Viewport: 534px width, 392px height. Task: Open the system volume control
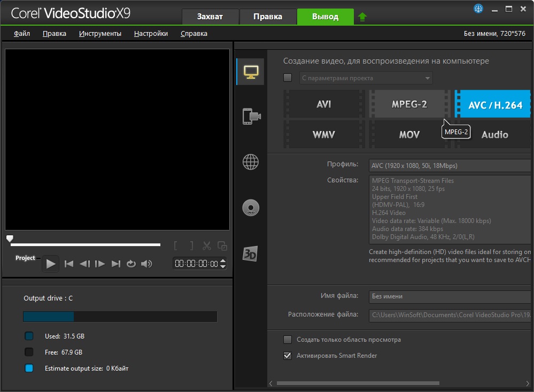(x=146, y=264)
